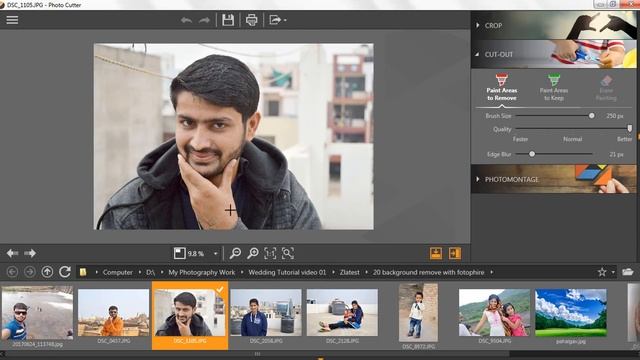Click the zoom out magnifier
The height and width of the screenshot is (360, 640).
tap(235, 253)
